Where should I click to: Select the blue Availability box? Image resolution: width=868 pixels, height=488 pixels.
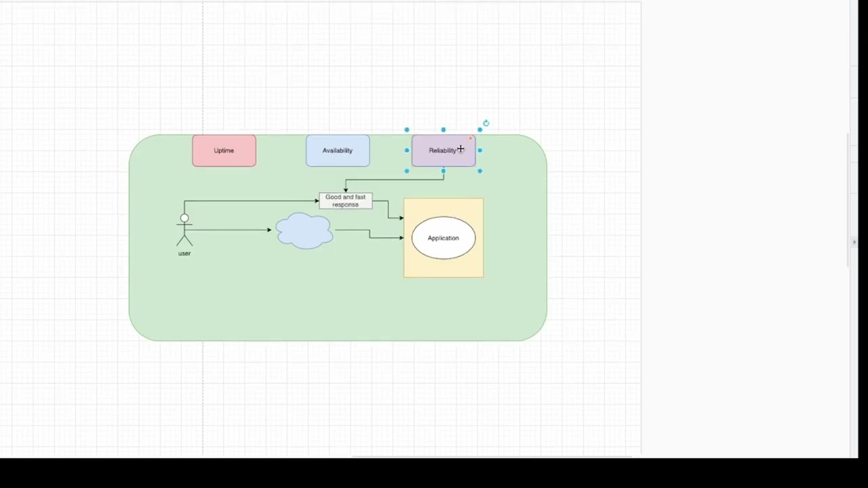point(338,150)
